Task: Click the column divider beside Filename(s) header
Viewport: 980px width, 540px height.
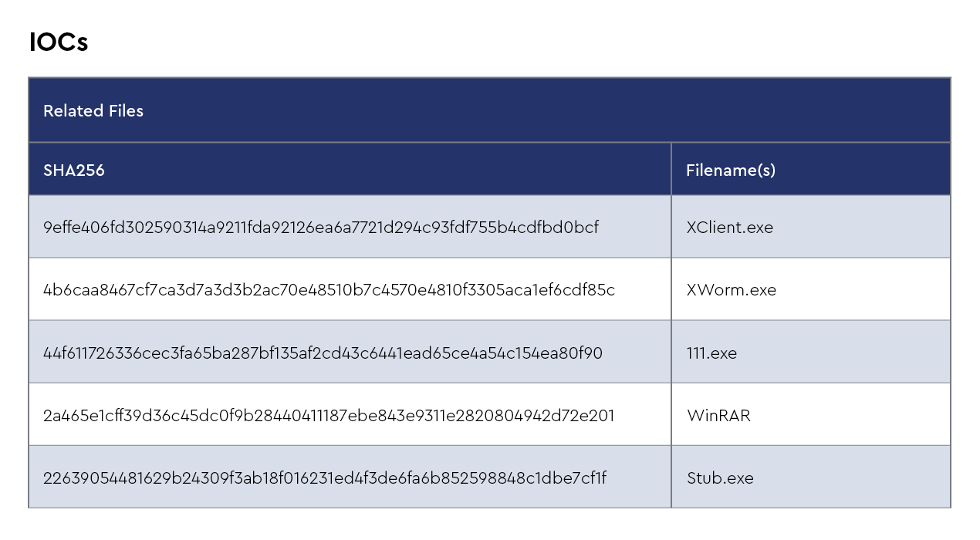Action: [x=671, y=170]
